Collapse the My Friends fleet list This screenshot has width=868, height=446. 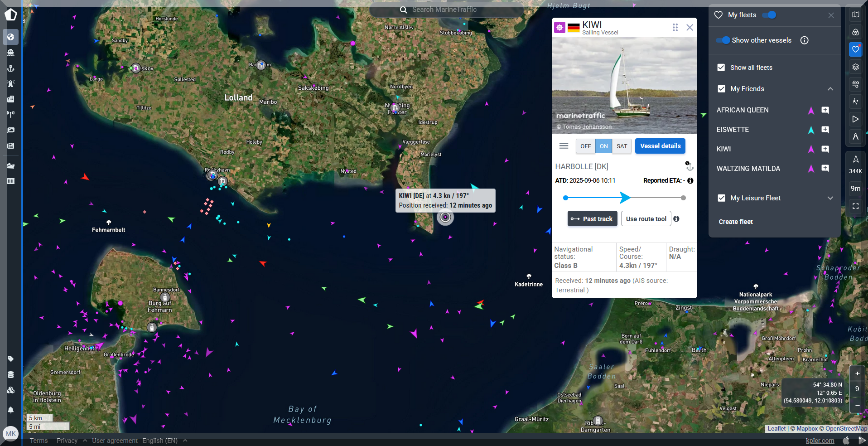(830, 89)
